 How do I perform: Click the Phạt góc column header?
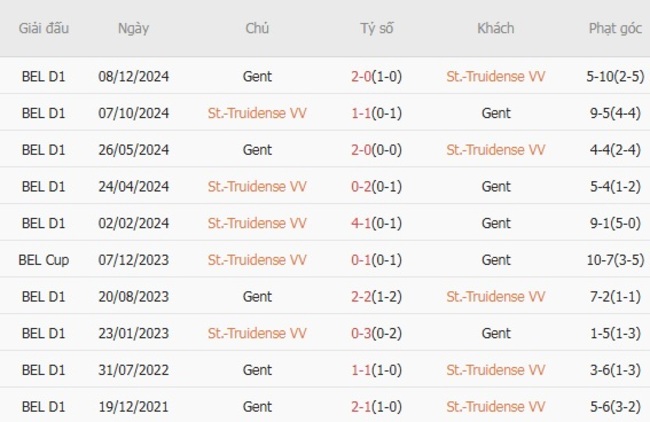[615, 28]
